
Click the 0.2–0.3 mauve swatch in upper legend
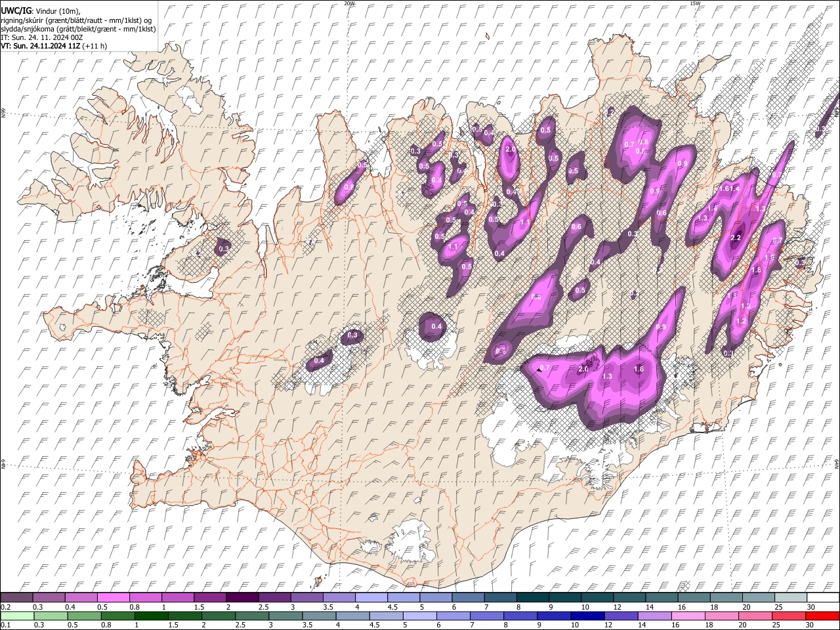pos(16,598)
